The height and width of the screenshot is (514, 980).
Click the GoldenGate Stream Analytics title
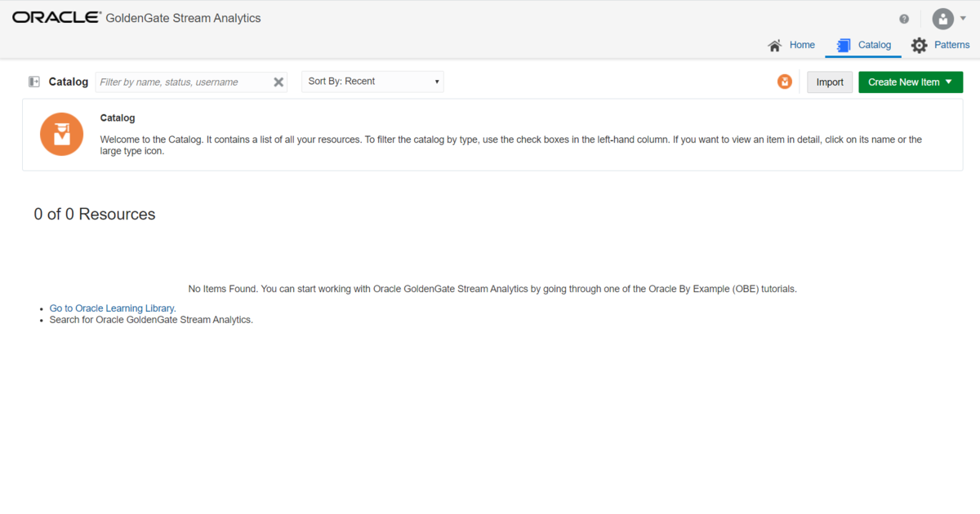pyautogui.click(x=184, y=18)
